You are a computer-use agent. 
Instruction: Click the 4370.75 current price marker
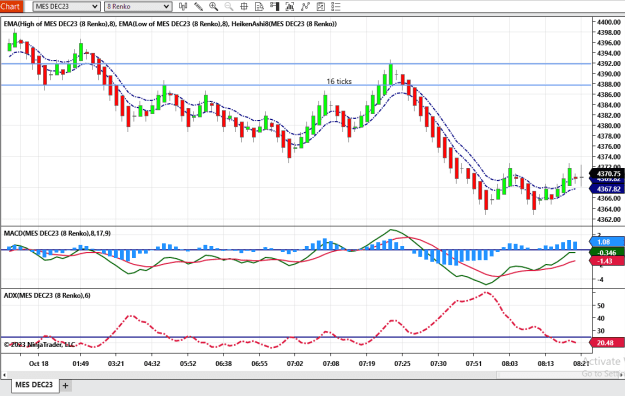click(607, 174)
